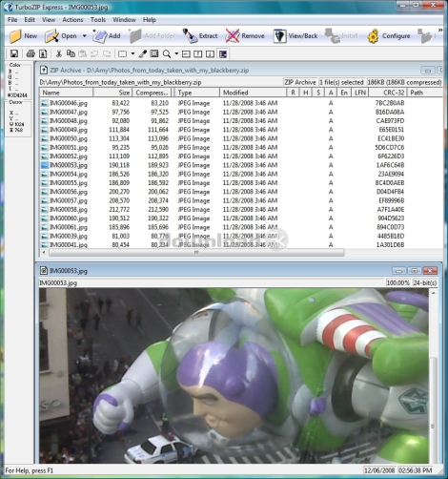Viewport: 448px width, 479px height.
Task: Click the New archive toolbar button
Action: 23,36
